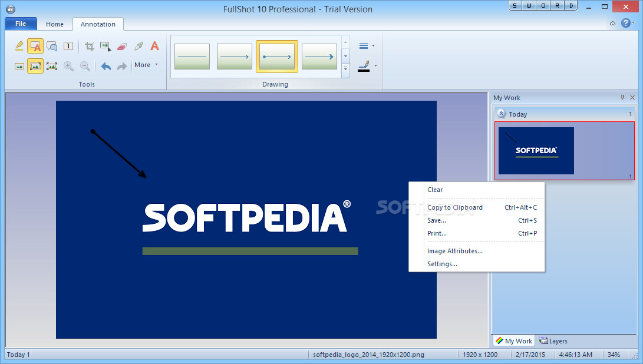Choose Print... from the context menu
This screenshot has width=643, height=364.
point(437,233)
